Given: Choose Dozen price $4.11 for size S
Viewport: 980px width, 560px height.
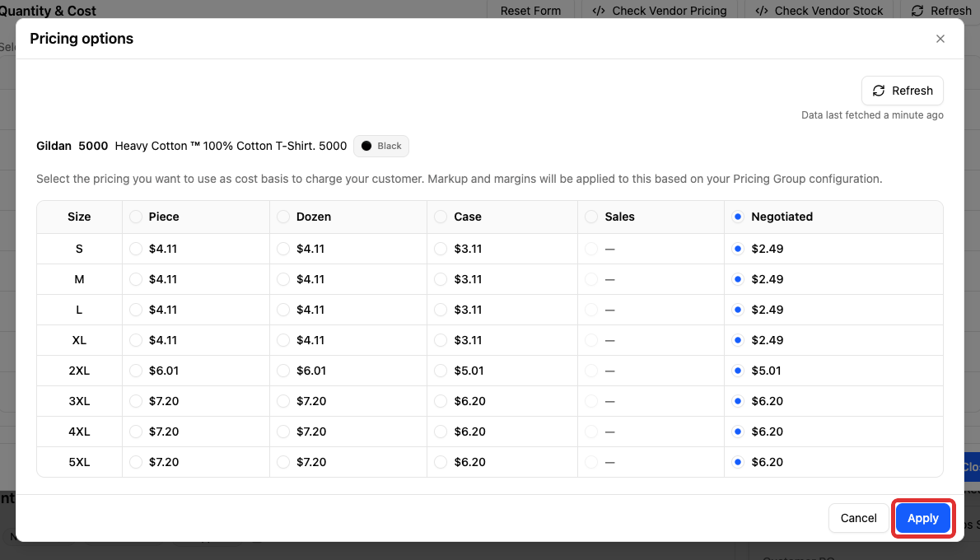Looking at the screenshot, I should [x=283, y=249].
